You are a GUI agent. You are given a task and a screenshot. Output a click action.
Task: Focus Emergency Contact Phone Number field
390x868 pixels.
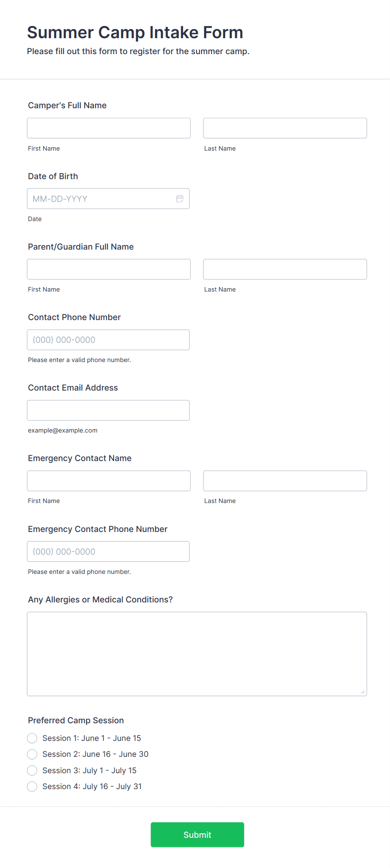[108, 552]
